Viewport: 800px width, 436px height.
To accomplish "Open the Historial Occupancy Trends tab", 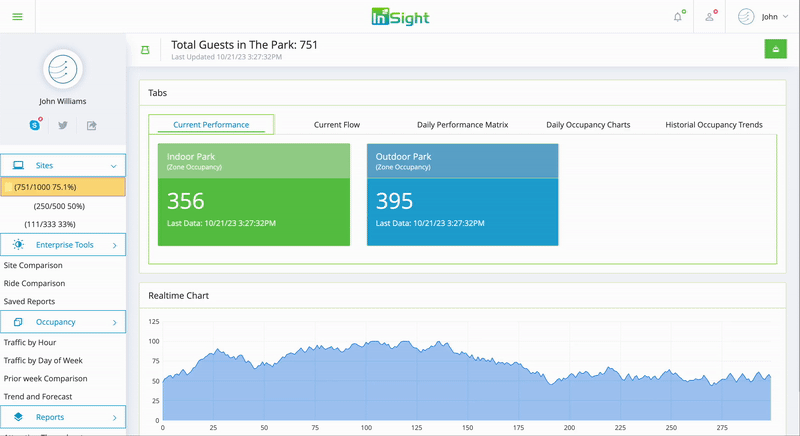I will tap(714, 124).
